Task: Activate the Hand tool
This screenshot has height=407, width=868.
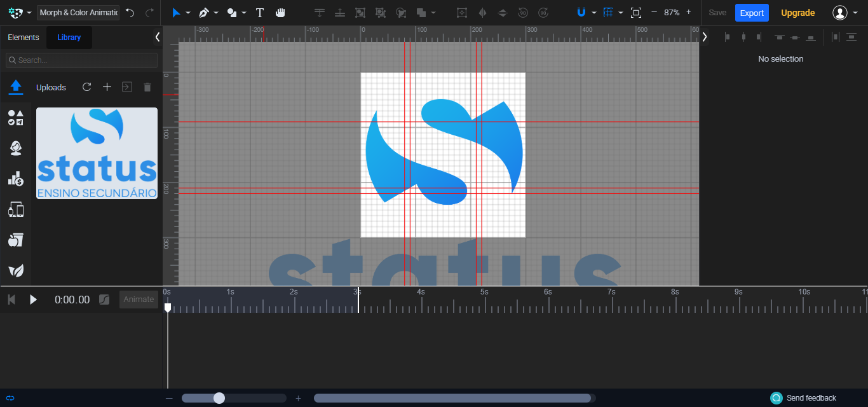Action: coord(280,12)
